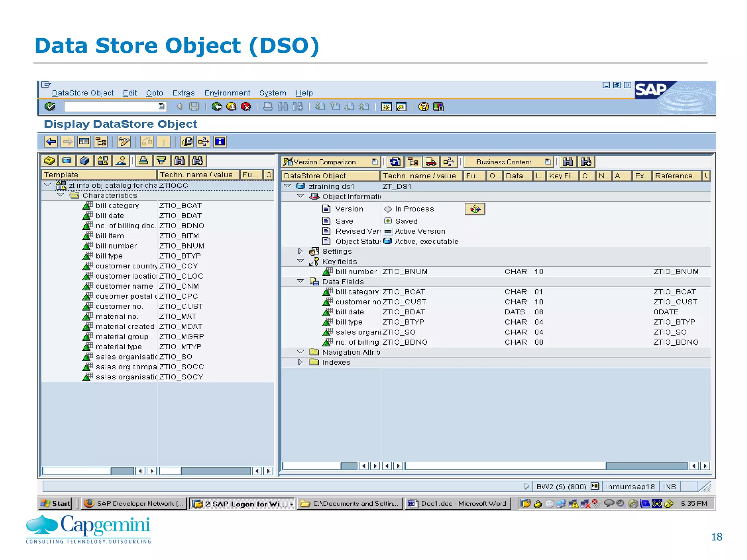This screenshot has width=747, height=560.
Task: Expand the Settings node
Action: (x=300, y=251)
